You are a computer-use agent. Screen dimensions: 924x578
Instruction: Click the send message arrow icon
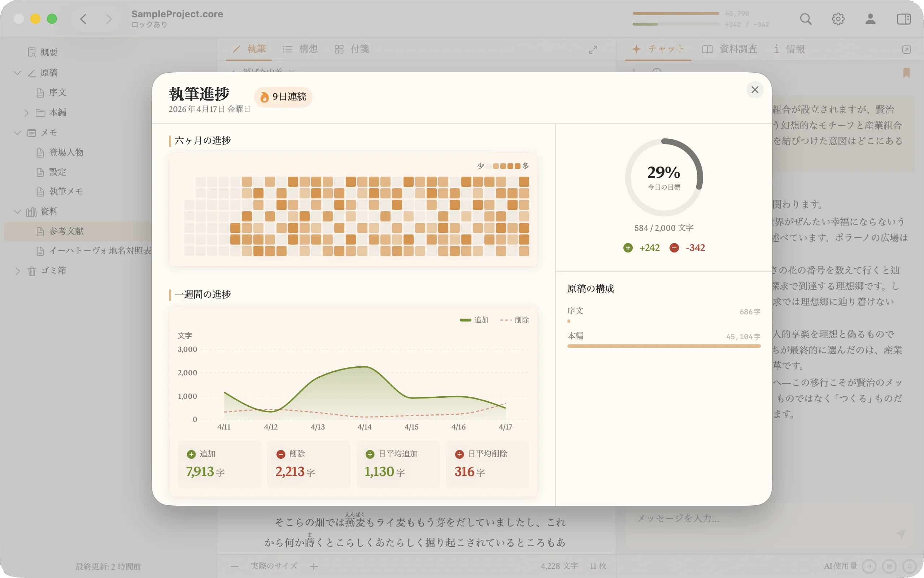click(x=901, y=534)
